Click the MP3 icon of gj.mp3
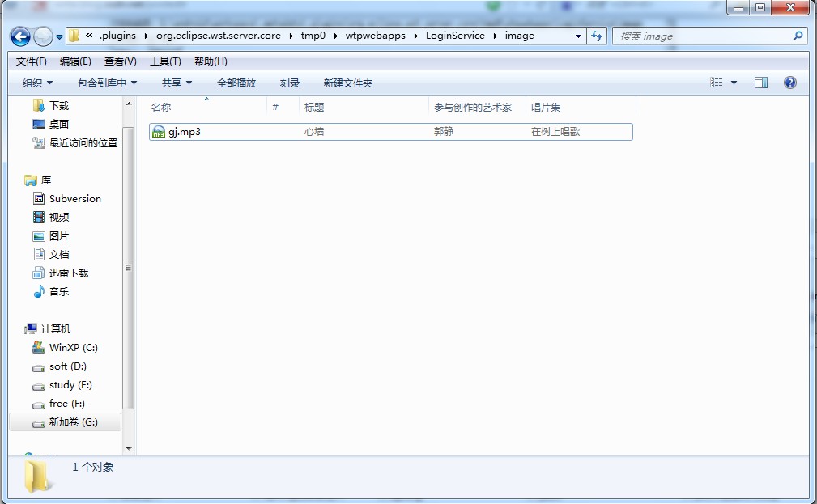 159,132
